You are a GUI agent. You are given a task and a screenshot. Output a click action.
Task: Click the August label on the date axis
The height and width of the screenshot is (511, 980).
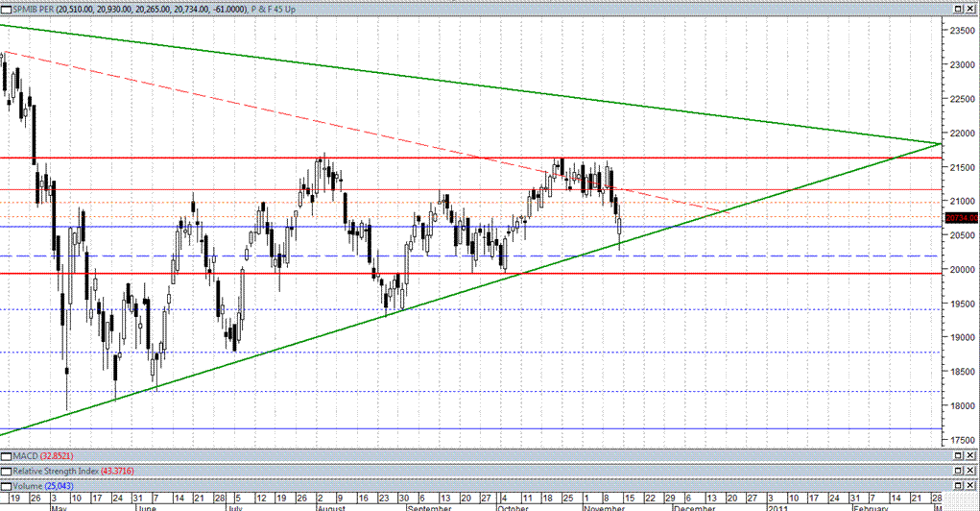tap(329, 506)
